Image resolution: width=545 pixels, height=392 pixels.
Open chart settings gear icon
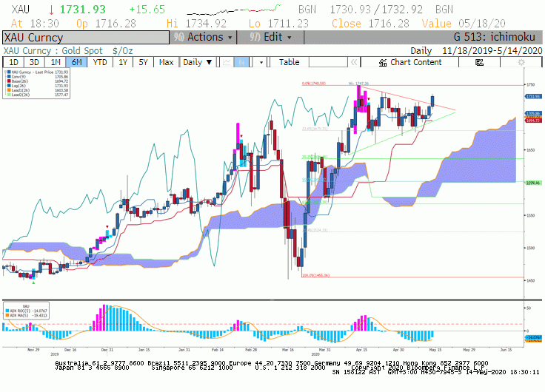(x=521, y=62)
